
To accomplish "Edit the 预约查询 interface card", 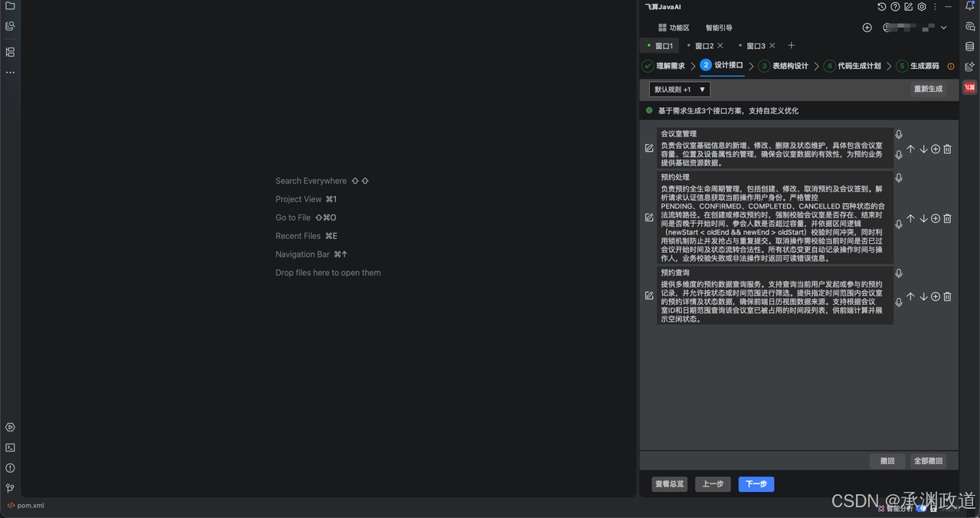I will click(x=649, y=296).
